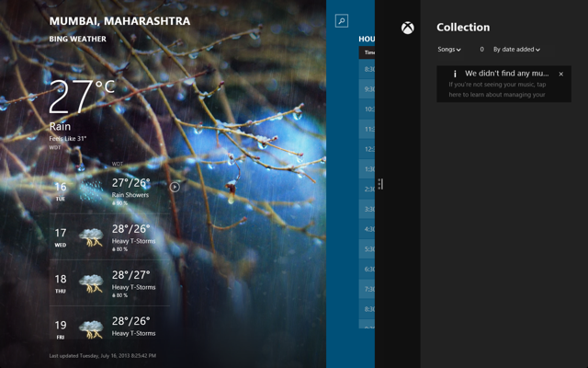Dismiss the 'We didn't find any music' notice

[x=561, y=74]
